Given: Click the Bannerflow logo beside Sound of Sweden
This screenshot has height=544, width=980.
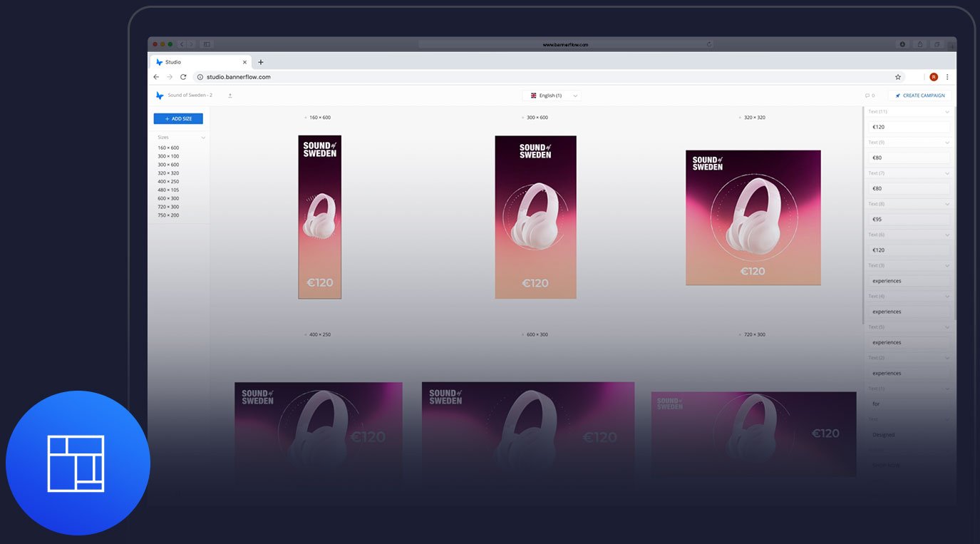Looking at the screenshot, I should coord(160,96).
